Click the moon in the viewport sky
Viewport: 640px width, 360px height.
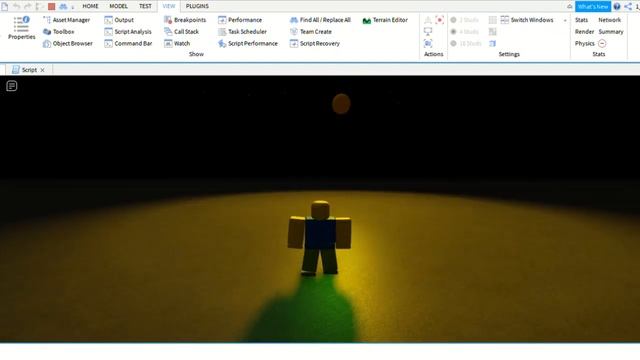coord(341,103)
